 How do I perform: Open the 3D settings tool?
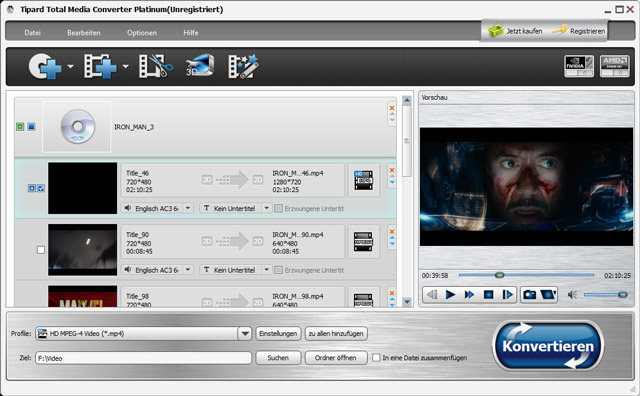(200, 65)
